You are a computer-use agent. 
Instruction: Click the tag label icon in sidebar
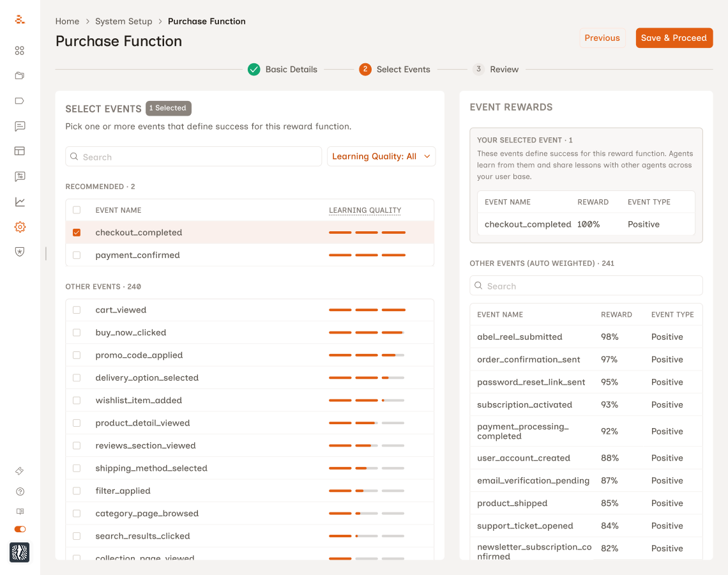coord(20,101)
